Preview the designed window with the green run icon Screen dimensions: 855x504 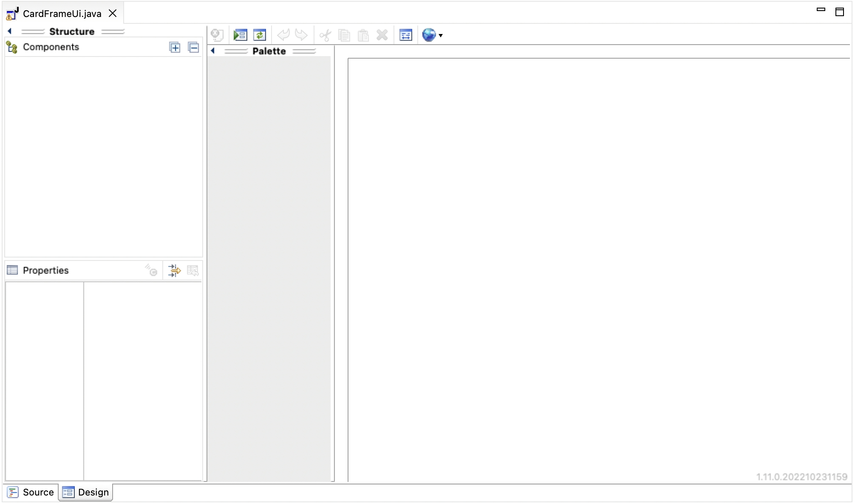(x=240, y=35)
